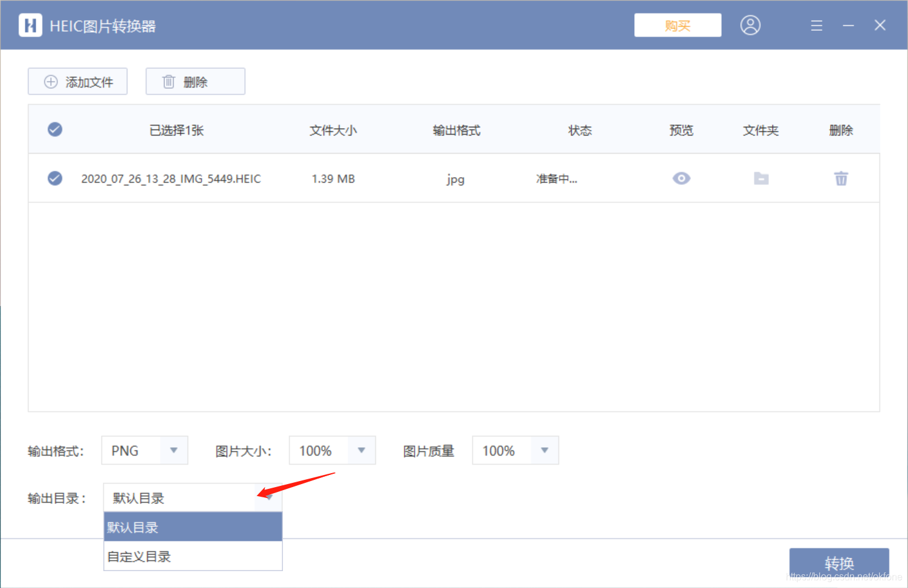Uncheck the IMG_5449.HEIC file checkbox
Viewport: 908px width, 588px height.
pos(55,178)
